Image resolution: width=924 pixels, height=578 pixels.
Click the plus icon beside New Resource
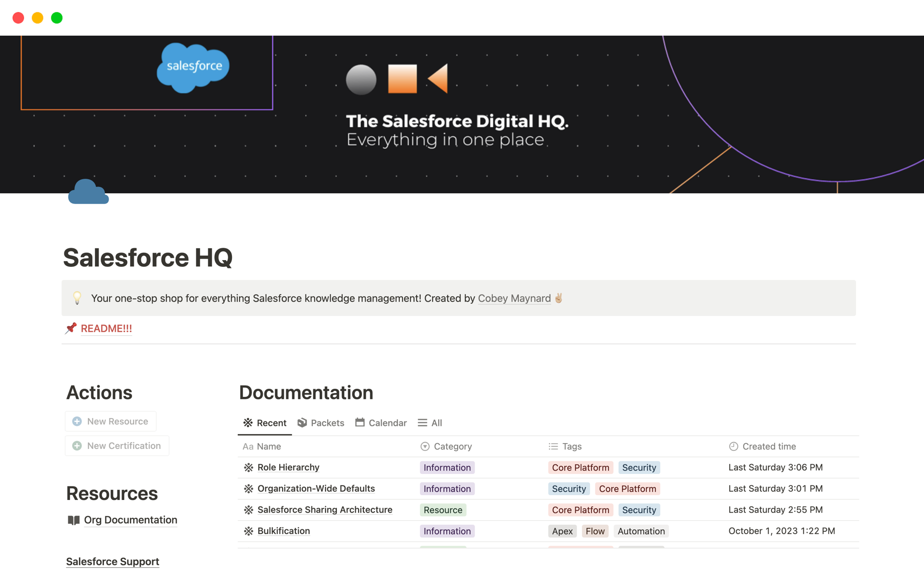(77, 421)
